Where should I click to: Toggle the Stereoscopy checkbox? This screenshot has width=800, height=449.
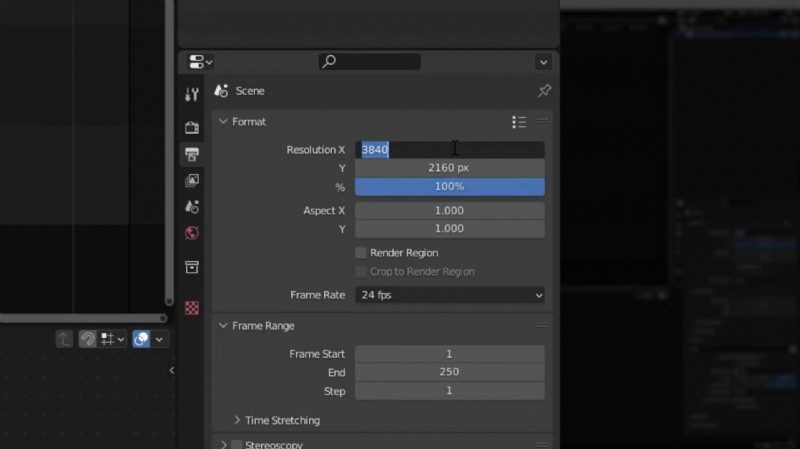(237, 444)
